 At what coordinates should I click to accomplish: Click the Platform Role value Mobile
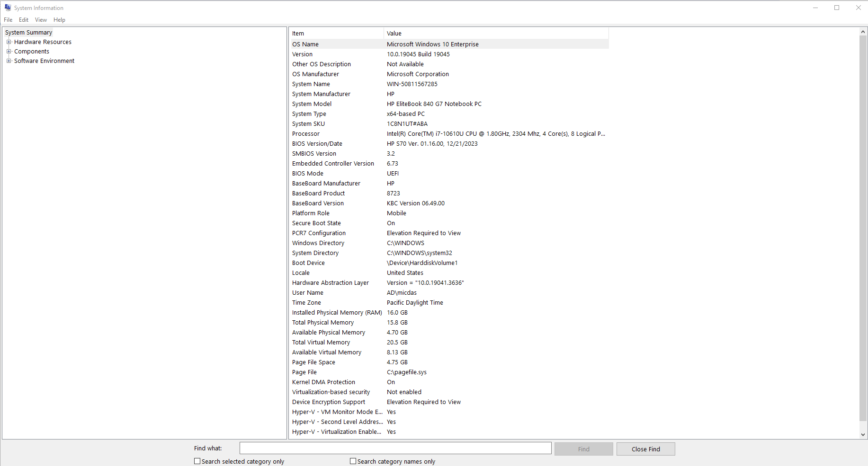[396, 213]
